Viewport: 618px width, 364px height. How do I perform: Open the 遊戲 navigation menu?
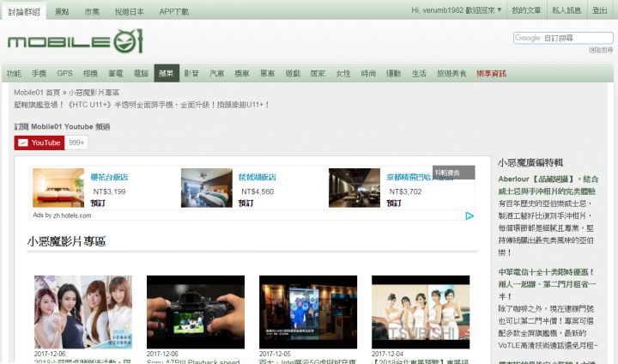(x=293, y=73)
